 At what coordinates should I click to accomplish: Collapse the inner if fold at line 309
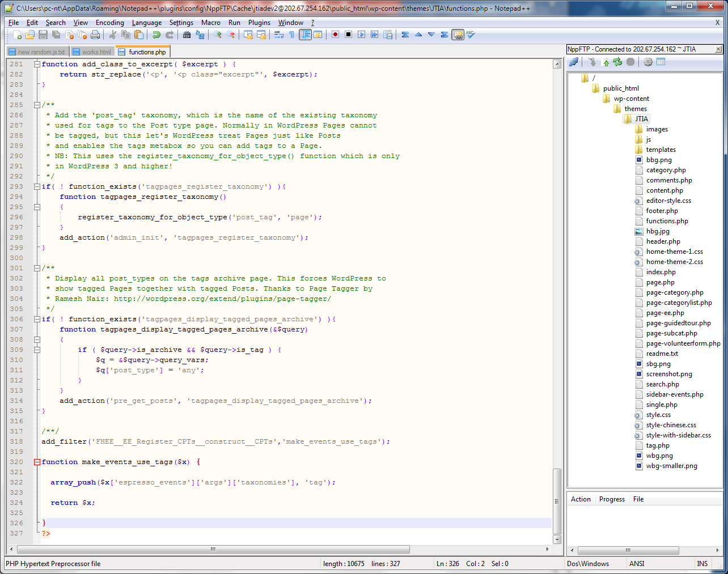tap(37, 350)
